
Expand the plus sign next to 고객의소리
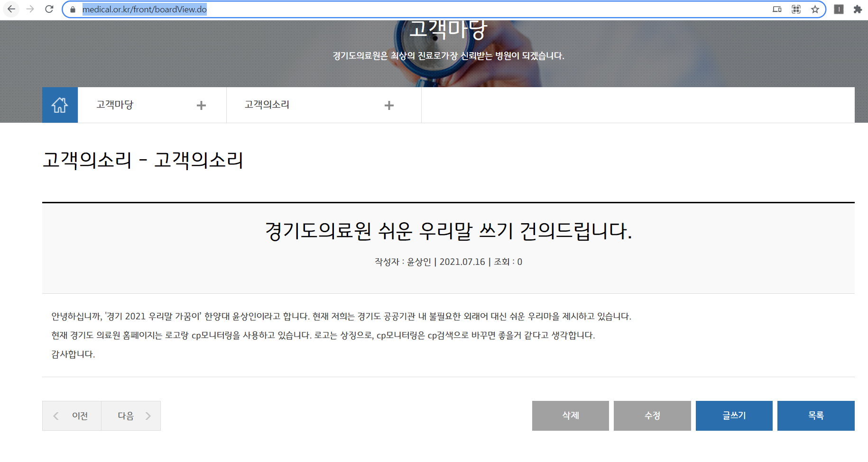(x=389, y=105)
